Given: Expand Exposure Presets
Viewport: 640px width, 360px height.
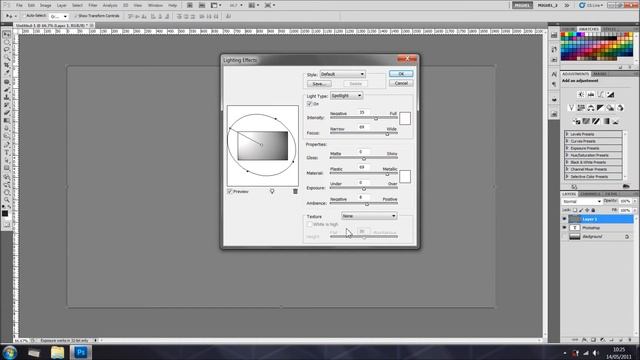Looking at the screenshot, I should tap(567, 148).
